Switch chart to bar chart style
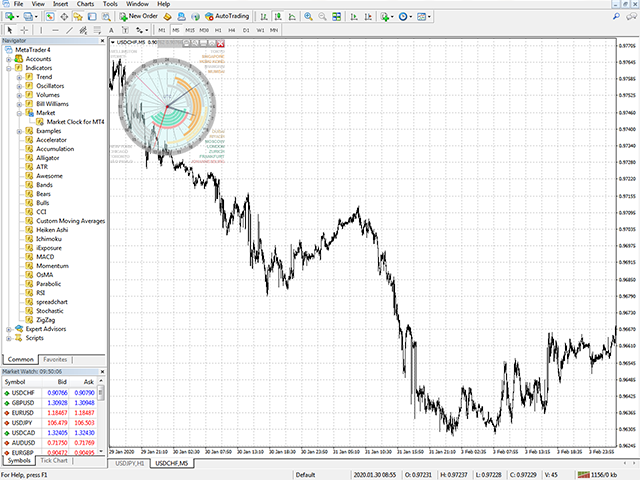The image size is (640, 480). 264,16
